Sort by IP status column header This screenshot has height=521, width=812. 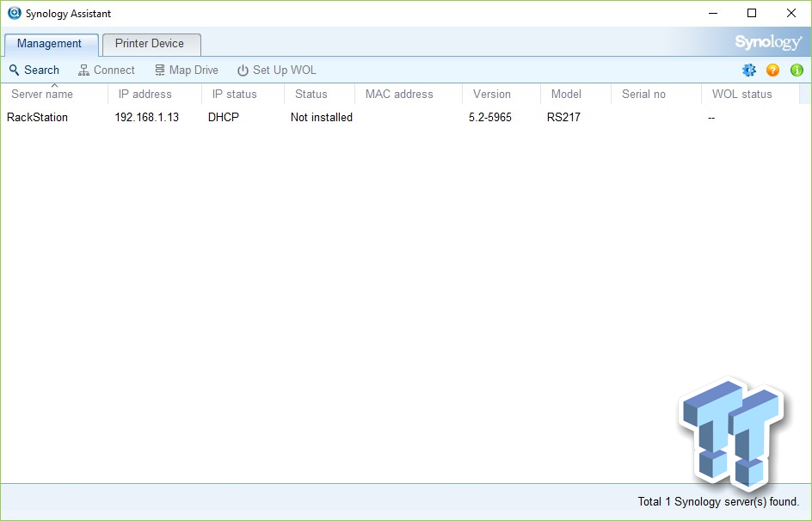(243, 95)
